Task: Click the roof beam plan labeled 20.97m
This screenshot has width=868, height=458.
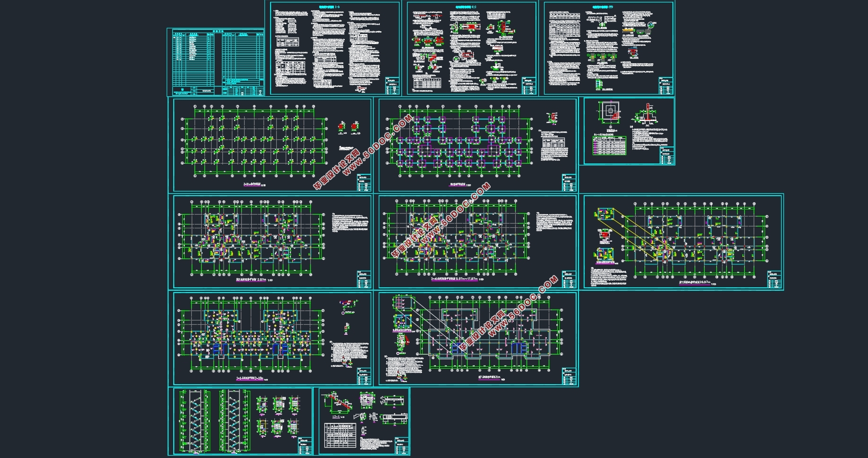Action: 683,241
